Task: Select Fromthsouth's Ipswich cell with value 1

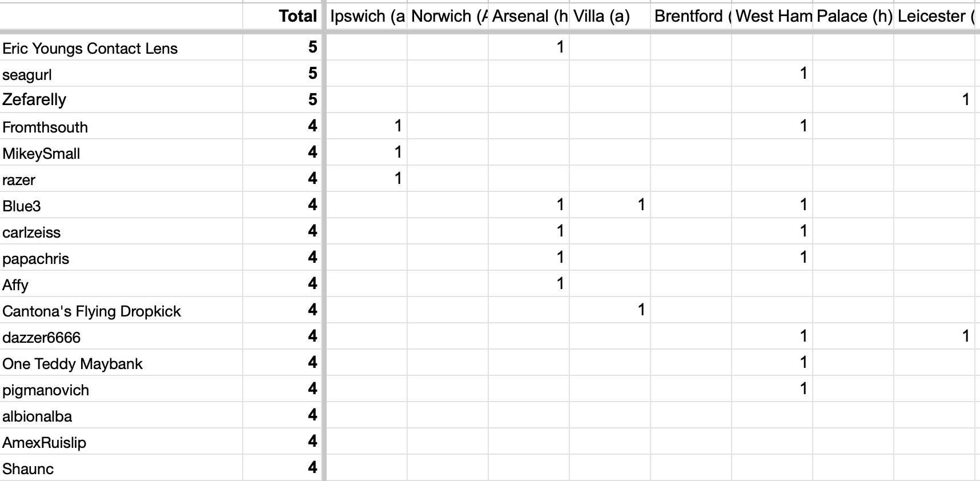Action: 367,126
